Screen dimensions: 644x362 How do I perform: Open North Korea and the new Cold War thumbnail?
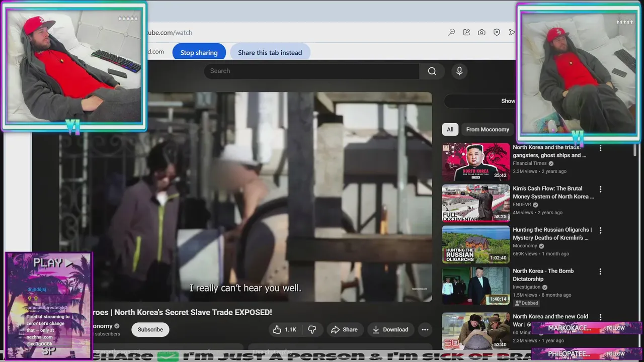(476, 331)
